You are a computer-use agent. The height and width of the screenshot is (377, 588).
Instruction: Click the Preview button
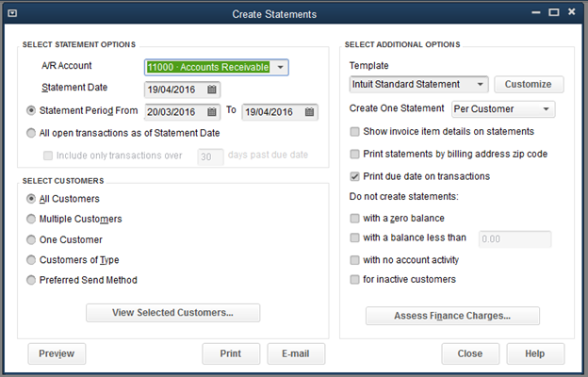57,353
